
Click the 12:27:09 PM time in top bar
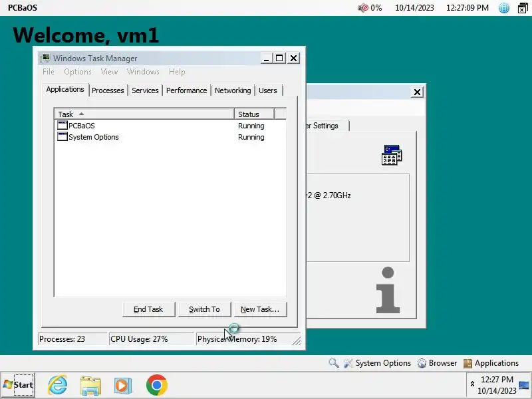point(467,8)
